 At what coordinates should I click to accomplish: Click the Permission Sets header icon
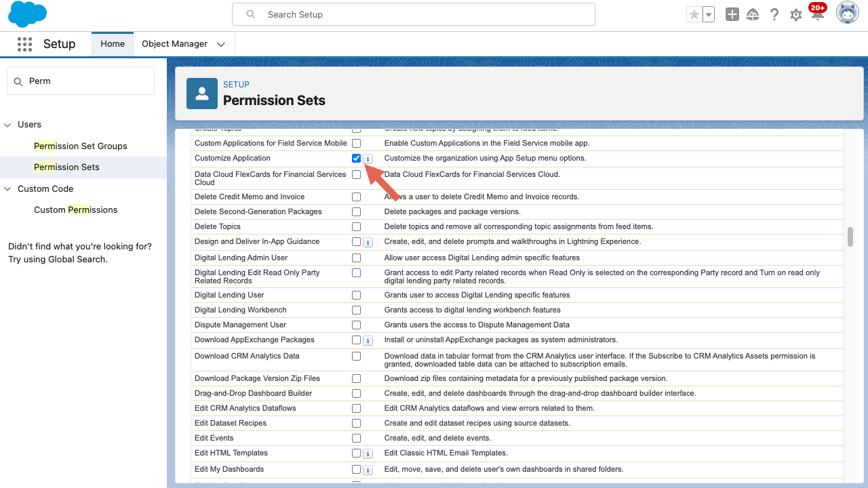(202, 94)
